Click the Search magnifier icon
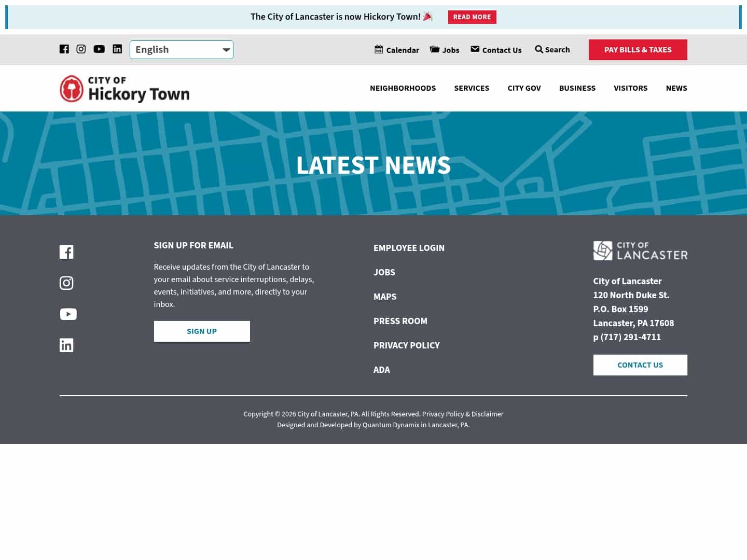The height and width of the screenshot is (560, 747). 539,49
